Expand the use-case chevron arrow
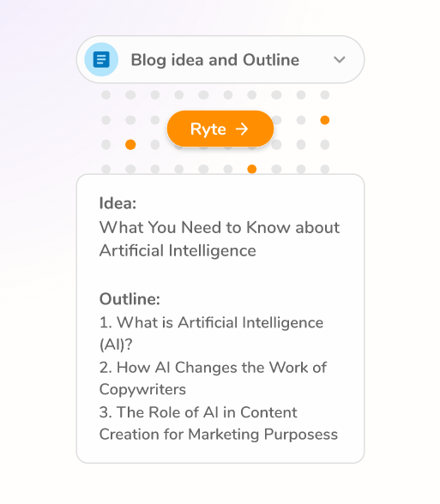Image resolution: width=440 pixels, height=504 pixels. 340,60
